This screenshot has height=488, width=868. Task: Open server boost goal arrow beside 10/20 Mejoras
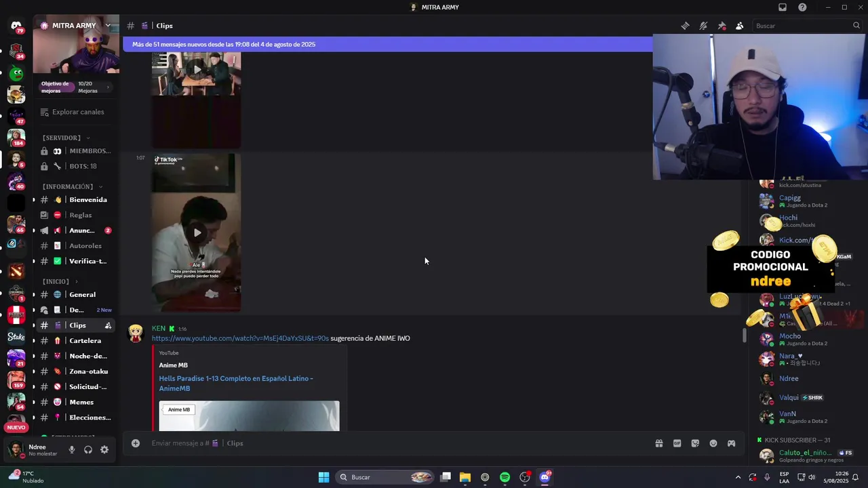(x=108, y=87)
